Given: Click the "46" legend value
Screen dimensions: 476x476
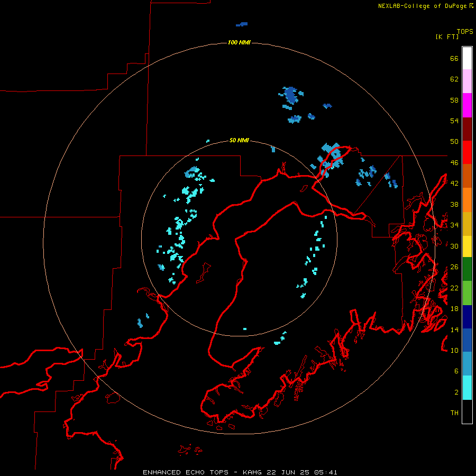Looking at the screenshot, I should pos(454,163).
